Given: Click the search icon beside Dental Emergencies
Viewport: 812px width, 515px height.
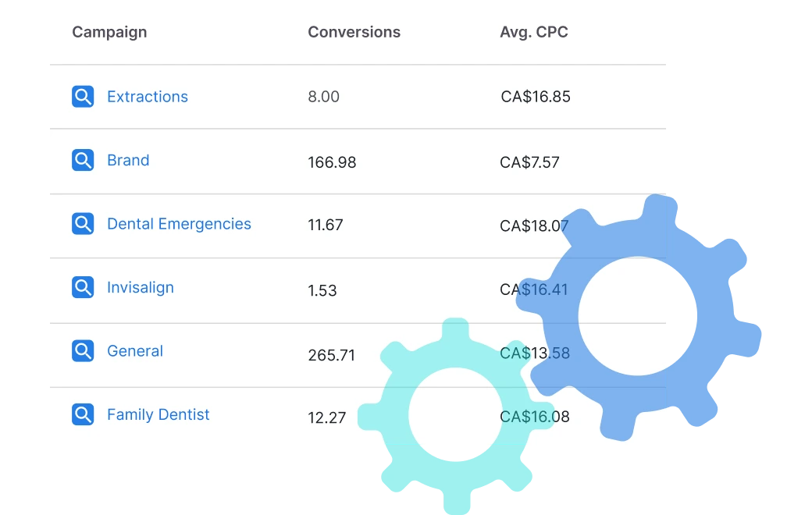Looking at the screenshot, I should tap(83, 224).
